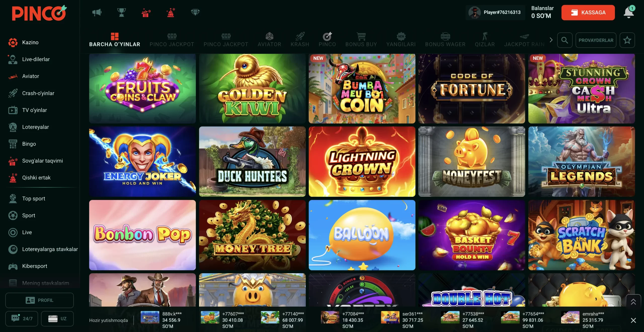Launch the Golden Kiwi game thumbnail
Screen dimensions: 644x332
click(252, 88)
